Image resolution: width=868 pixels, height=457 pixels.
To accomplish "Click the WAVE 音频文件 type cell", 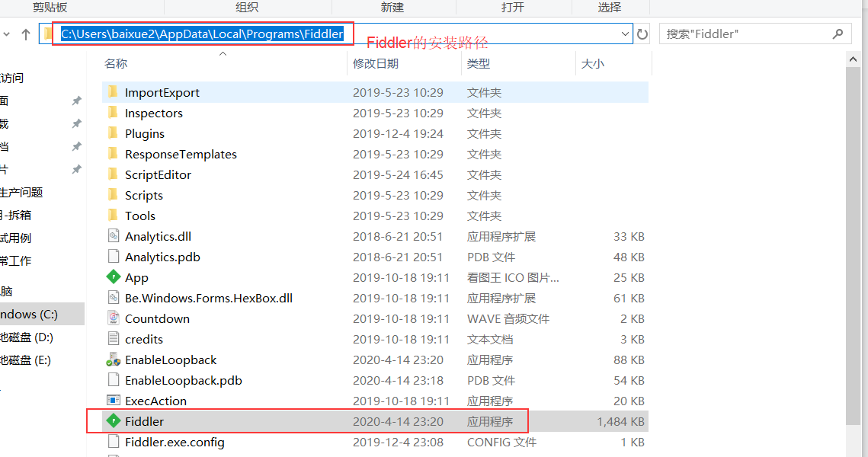I will [508, 318].
